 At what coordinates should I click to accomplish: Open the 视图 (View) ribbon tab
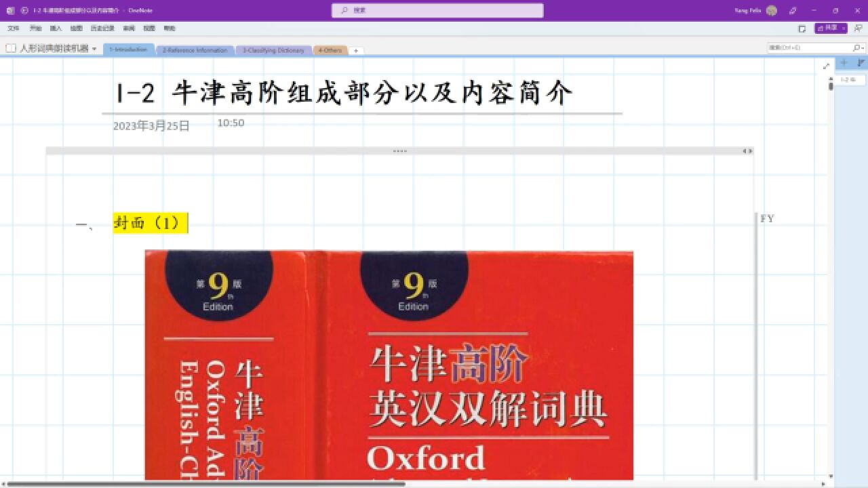[149, 28]
